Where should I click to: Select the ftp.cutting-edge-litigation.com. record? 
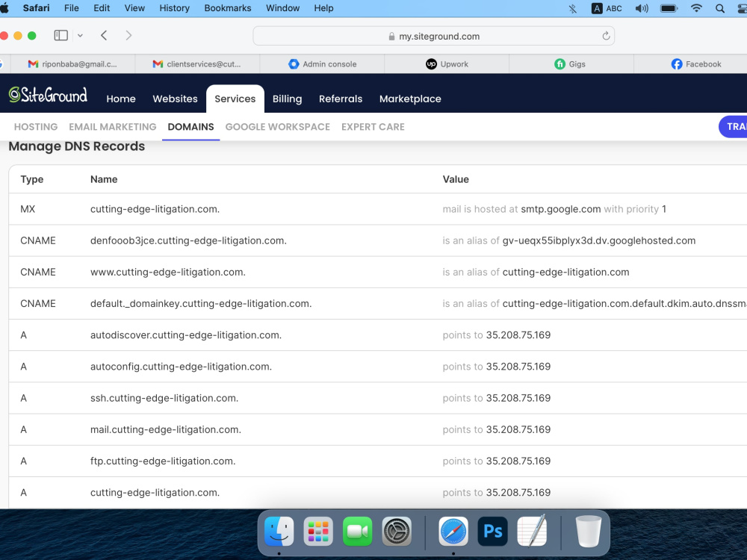pos(162,461)
